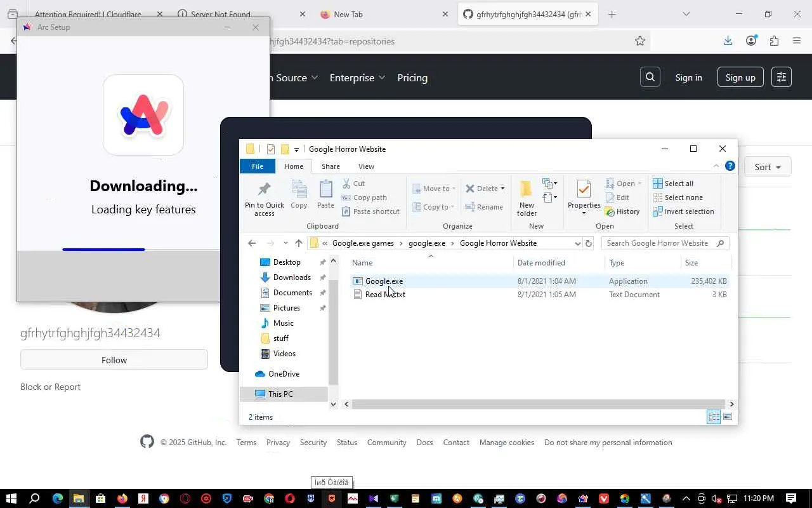Click Cut in the Clipboard group
812x508 pixels.
353,184
